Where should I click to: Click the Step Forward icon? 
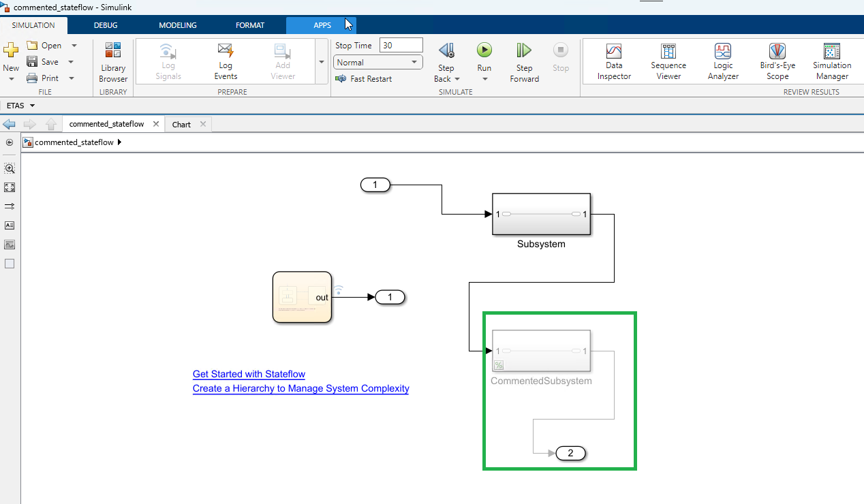(x=524, y=50)
